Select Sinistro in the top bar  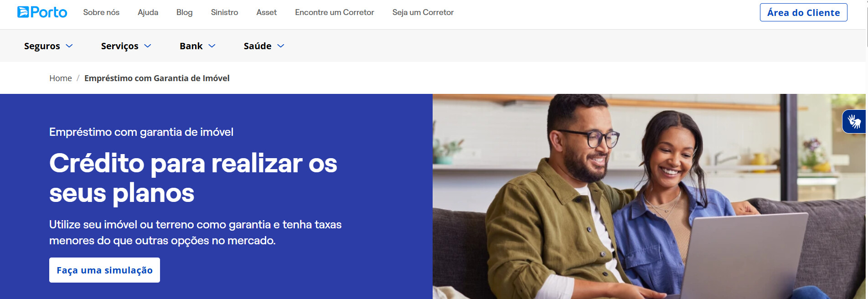tap(224, 12)
